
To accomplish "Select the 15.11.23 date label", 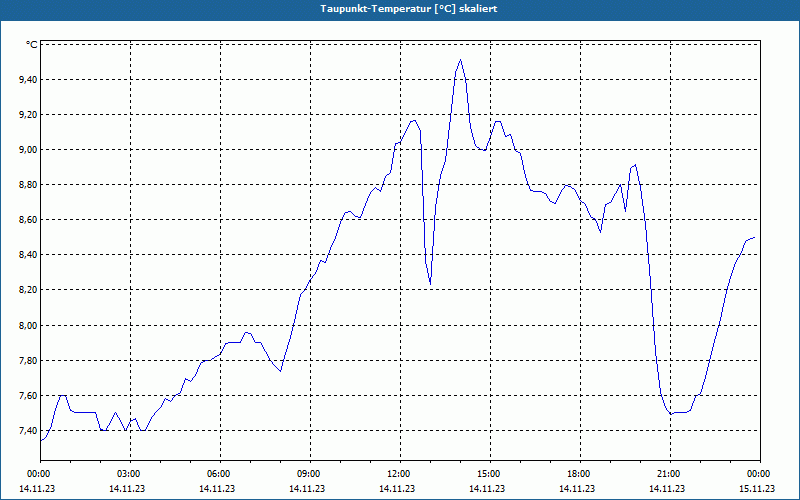I will tap(757, 488).
